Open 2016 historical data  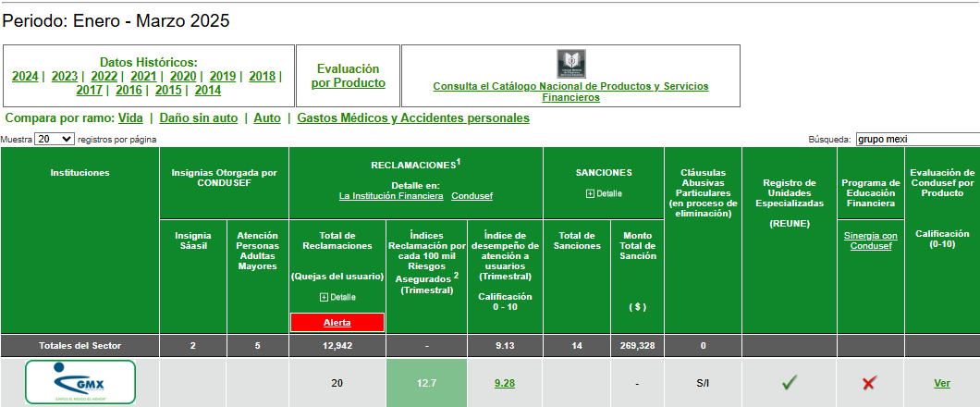[x=129, y=90]
